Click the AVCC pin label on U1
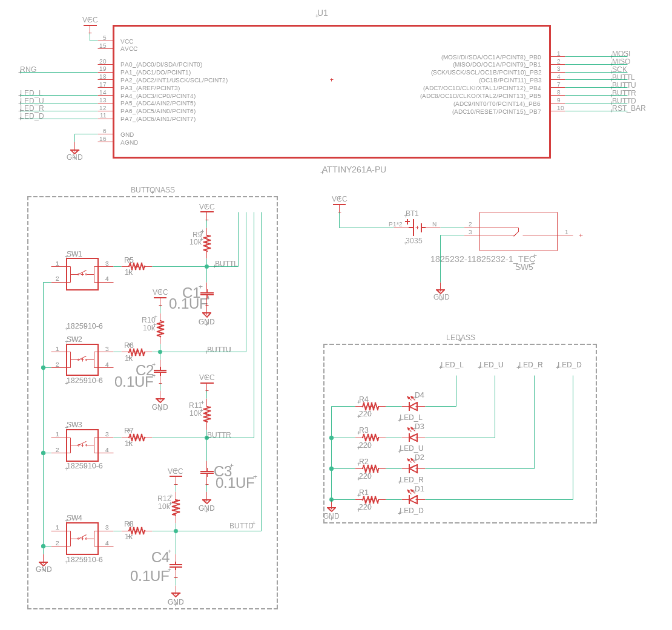 pos(129,49)
